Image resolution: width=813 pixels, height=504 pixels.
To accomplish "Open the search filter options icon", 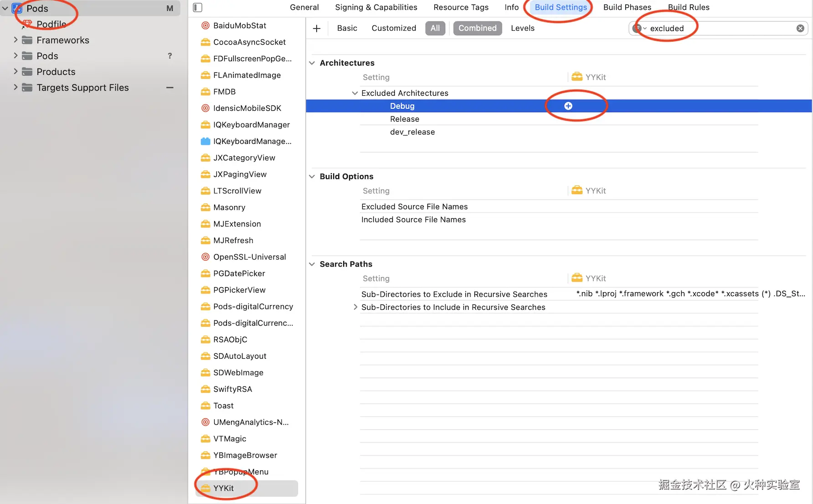I will click(x=639, y=28).
